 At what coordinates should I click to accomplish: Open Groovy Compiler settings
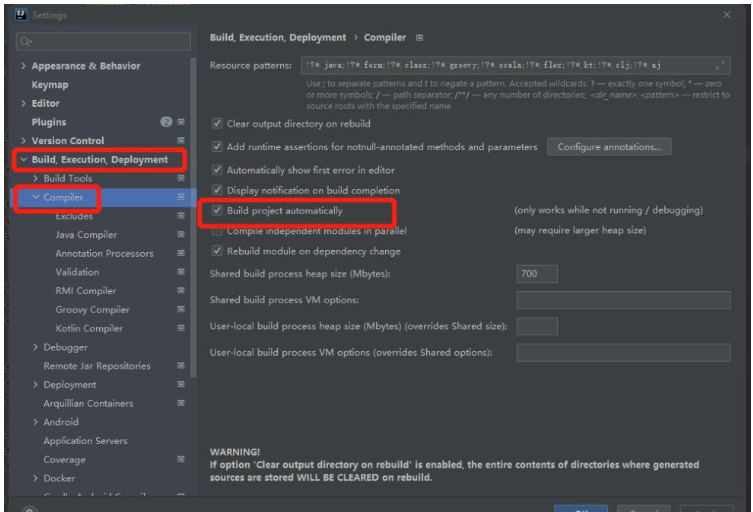[x=92, y=310]
